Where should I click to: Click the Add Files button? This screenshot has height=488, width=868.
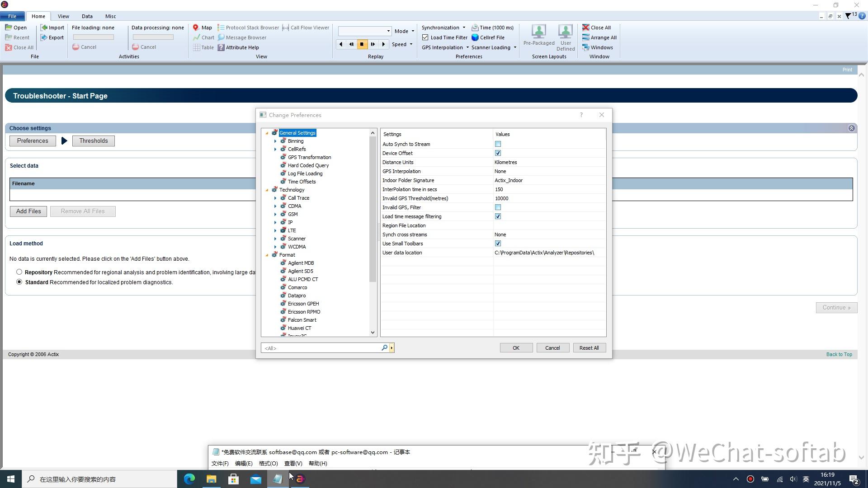(x=28, y=211)
